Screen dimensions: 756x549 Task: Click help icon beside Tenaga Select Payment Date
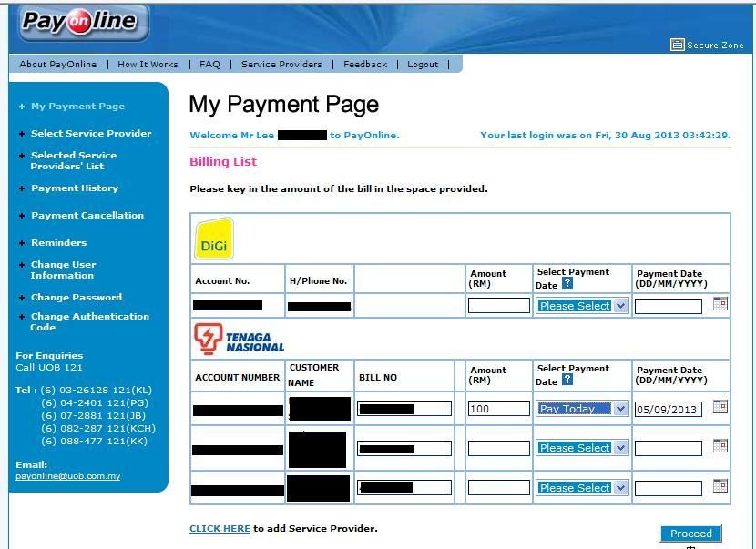tap(567, 381)
